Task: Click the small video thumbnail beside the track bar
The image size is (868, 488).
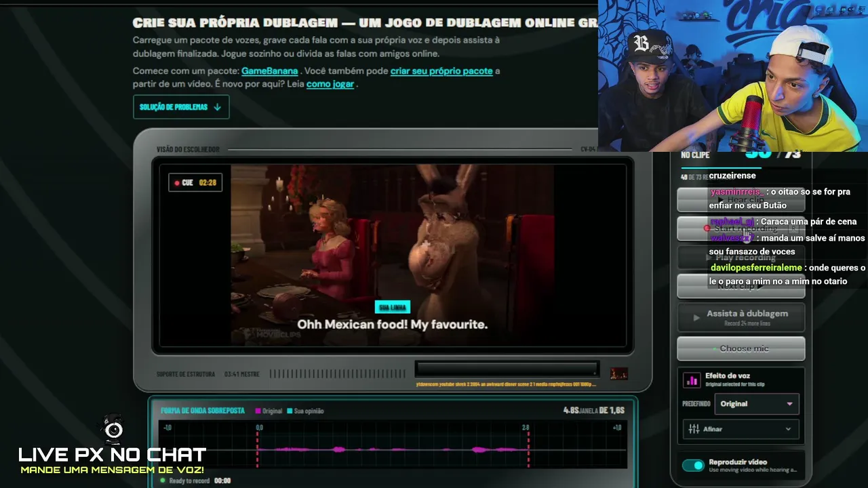Action: tap(619, 373)
